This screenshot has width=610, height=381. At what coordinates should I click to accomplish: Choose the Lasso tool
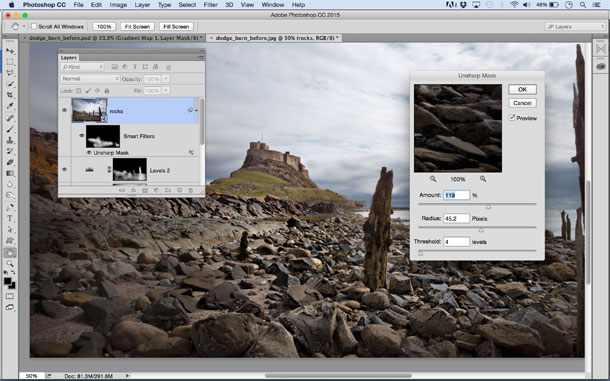tap(10, 73)
